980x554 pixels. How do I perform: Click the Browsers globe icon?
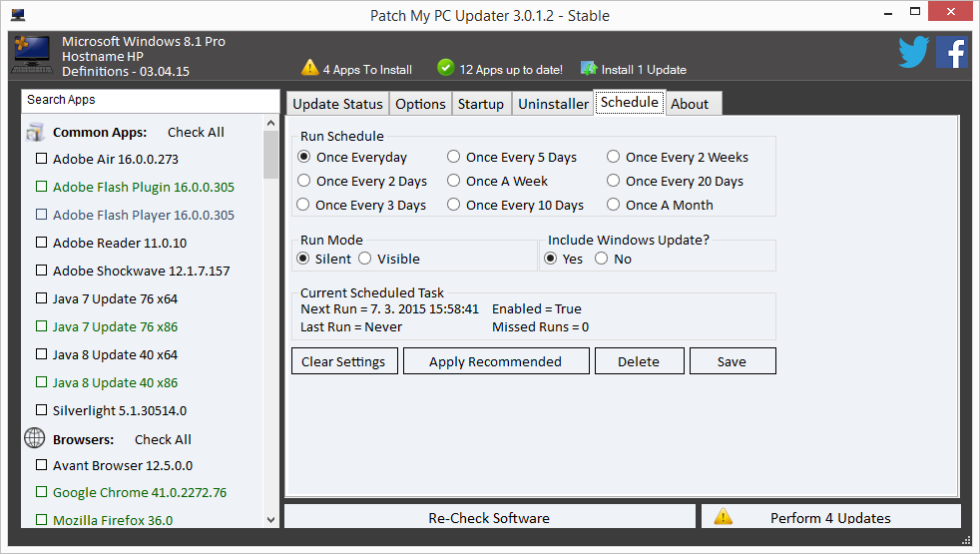point(34,438)
